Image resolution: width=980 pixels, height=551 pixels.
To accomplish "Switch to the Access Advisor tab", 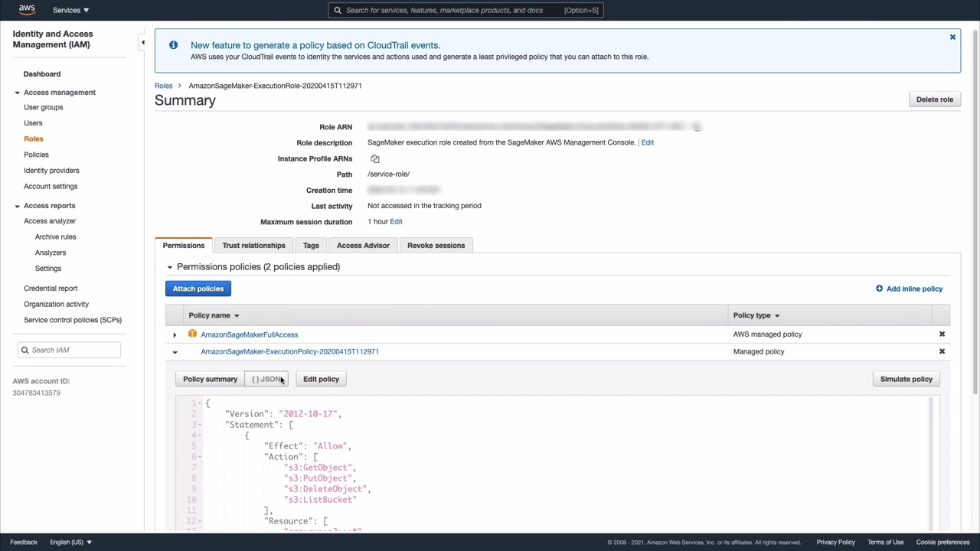I will (363, 246).
